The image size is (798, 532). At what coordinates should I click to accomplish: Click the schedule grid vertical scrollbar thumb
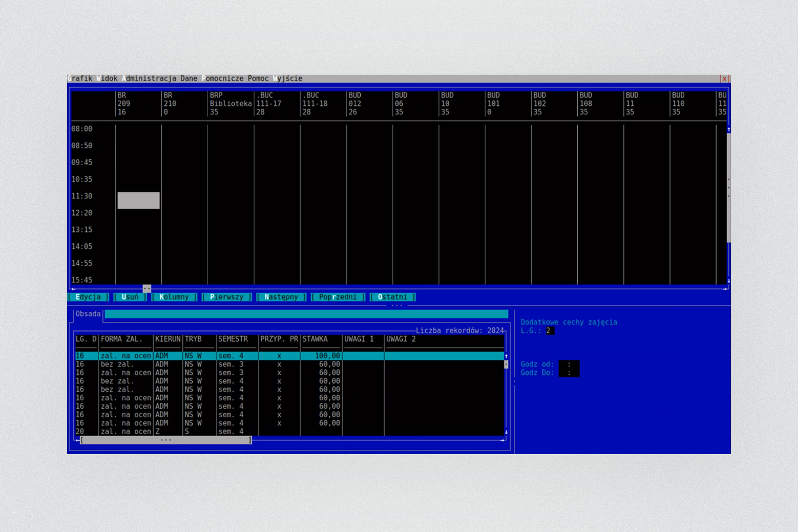point(729,188)
